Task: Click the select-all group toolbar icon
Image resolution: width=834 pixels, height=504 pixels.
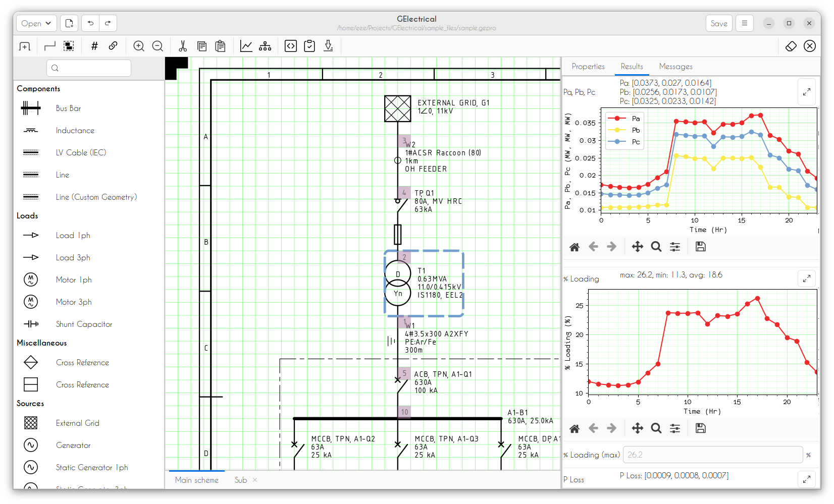Action: pyautogui.click(x=69, y=46)
